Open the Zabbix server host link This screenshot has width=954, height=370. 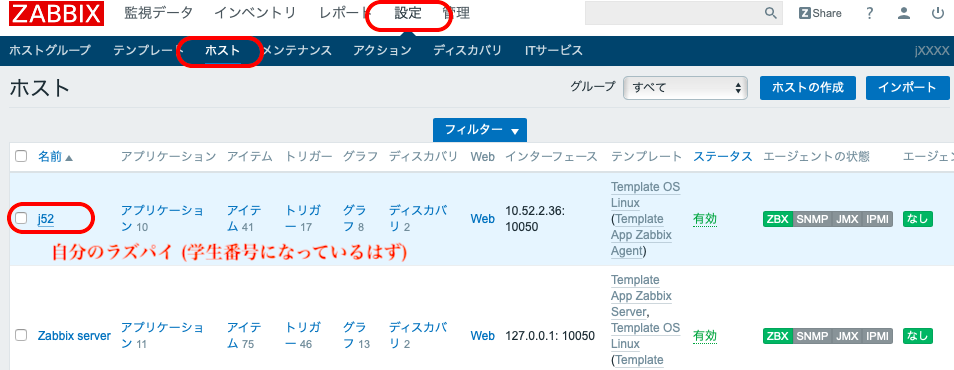coord(74,335)
